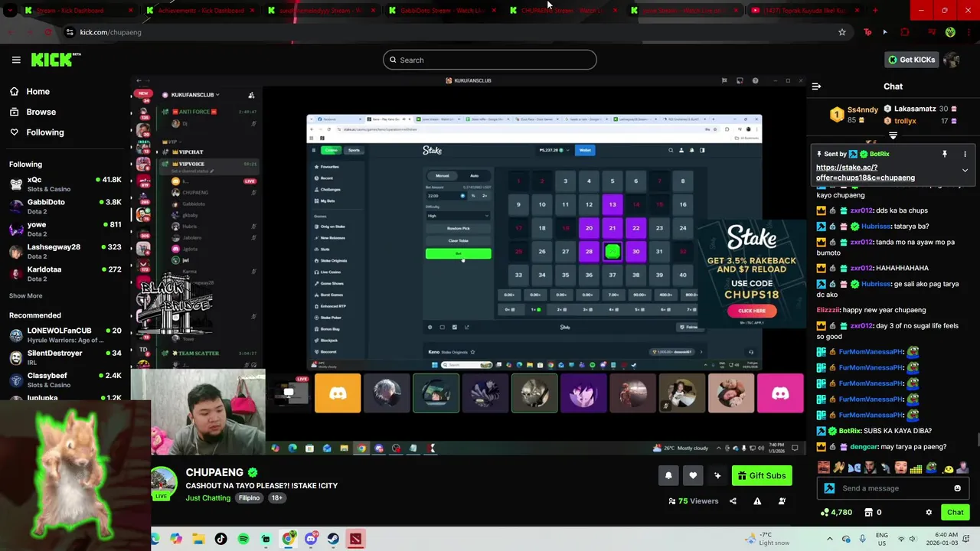The image size is (980, 551).
Task: Open CHUPAENG channel avatar
Action: pyautogui.click(x=163, y=482)
